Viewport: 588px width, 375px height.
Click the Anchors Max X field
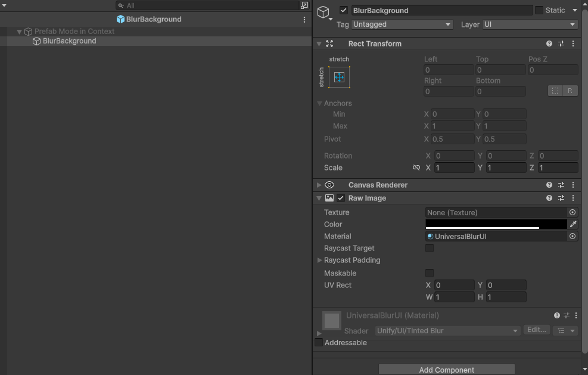click(452, 126)
